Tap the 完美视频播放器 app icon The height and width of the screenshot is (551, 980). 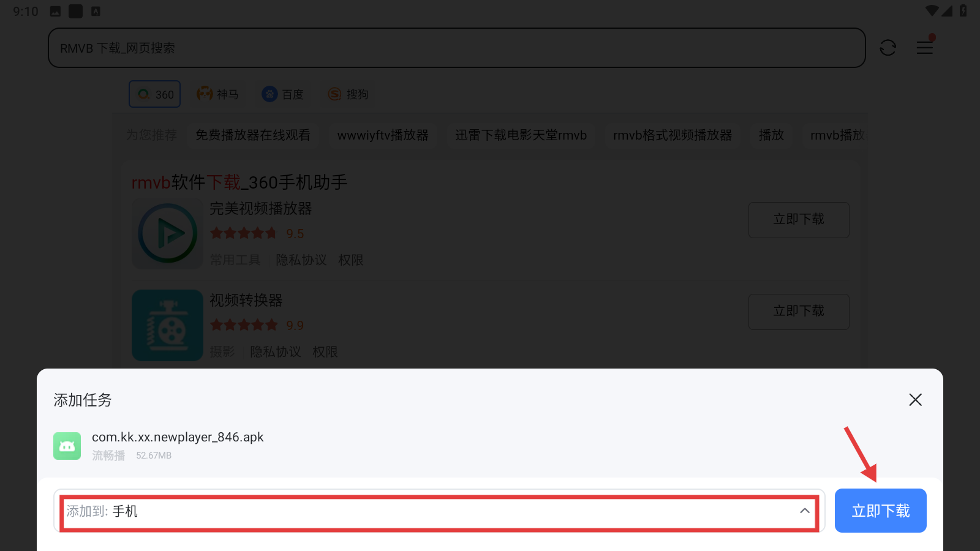(x=167, y=233)
